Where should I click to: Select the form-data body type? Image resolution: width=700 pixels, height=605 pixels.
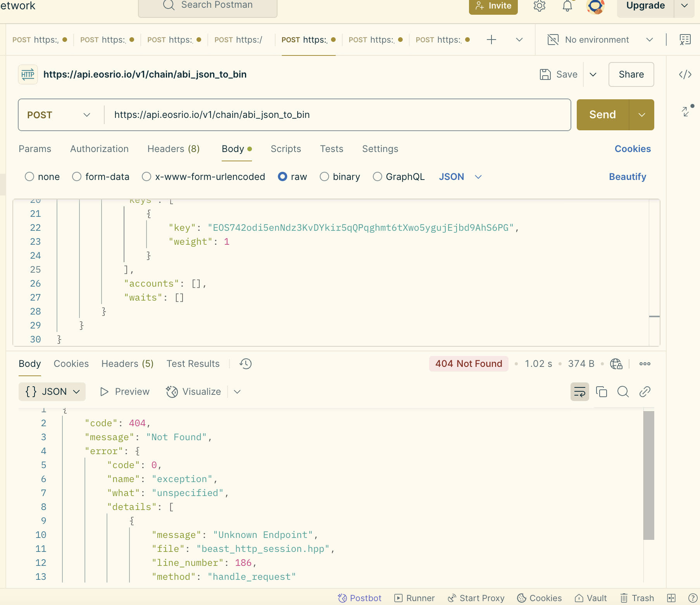point(77,177)
